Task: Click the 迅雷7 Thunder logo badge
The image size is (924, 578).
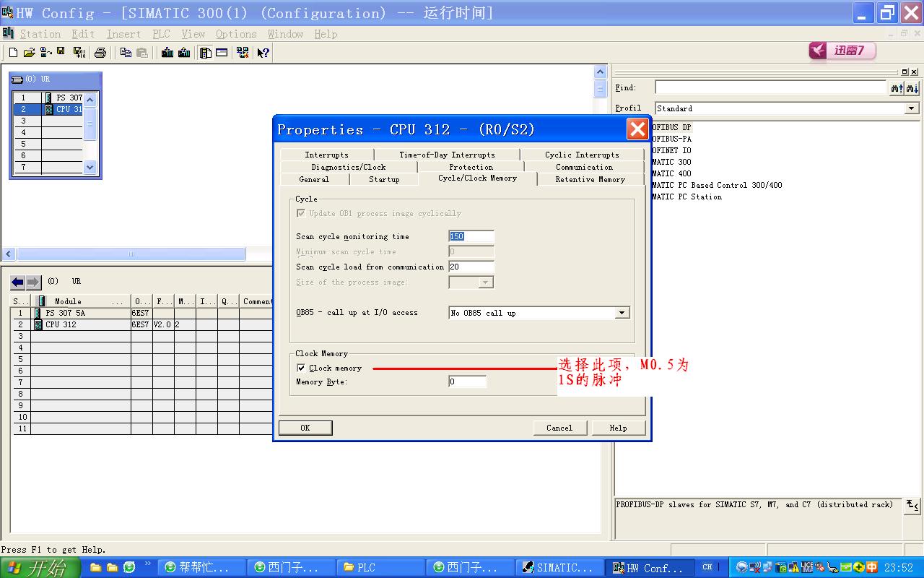Action: coord(842,51)
